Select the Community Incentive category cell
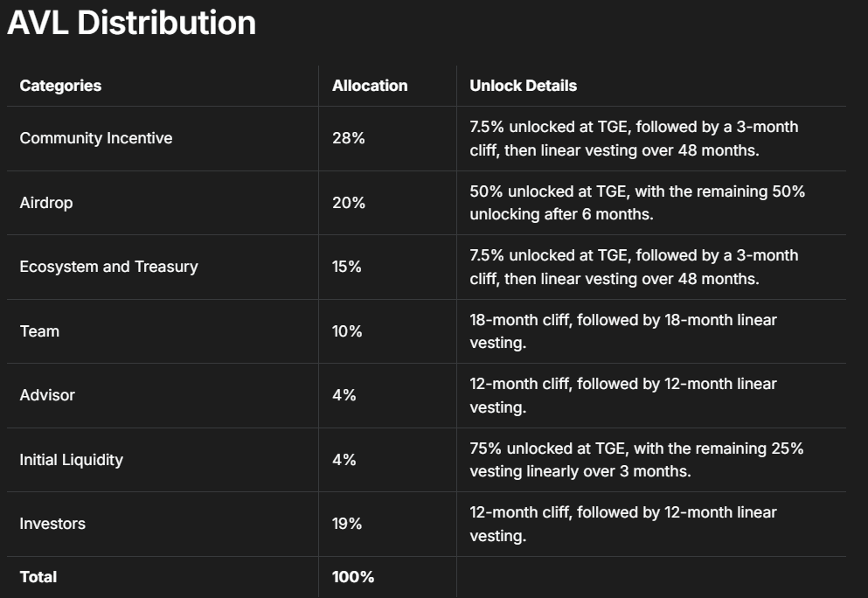Screen dimensions: 868x598 pos(96,138)
